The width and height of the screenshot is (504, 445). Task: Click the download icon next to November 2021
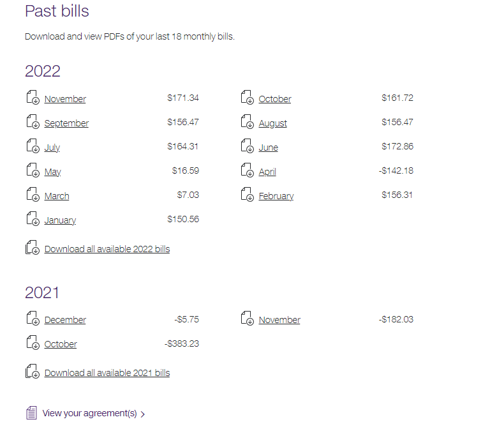tap(247, 319)
